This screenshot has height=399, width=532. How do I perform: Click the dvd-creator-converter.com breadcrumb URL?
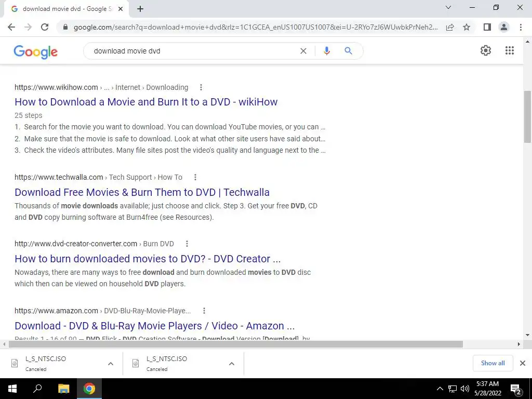(x=94, y=244)
